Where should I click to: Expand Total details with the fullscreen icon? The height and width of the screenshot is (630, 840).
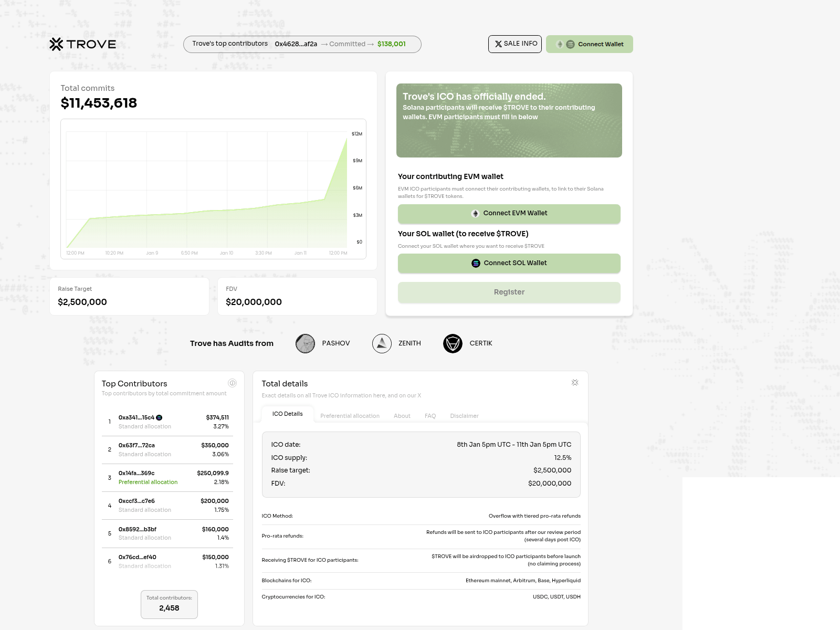coord(575,383)
